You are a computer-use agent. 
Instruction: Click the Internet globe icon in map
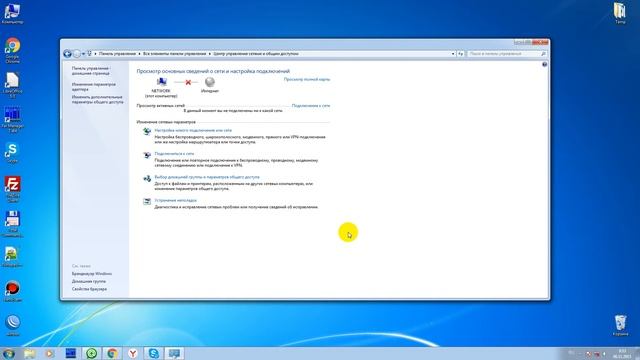click(210, 82)
